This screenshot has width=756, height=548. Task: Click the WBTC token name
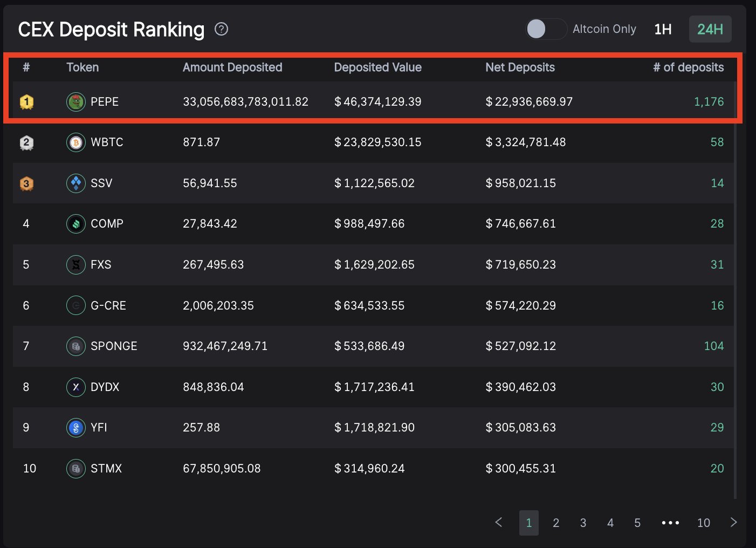click(x=107, y=142)
